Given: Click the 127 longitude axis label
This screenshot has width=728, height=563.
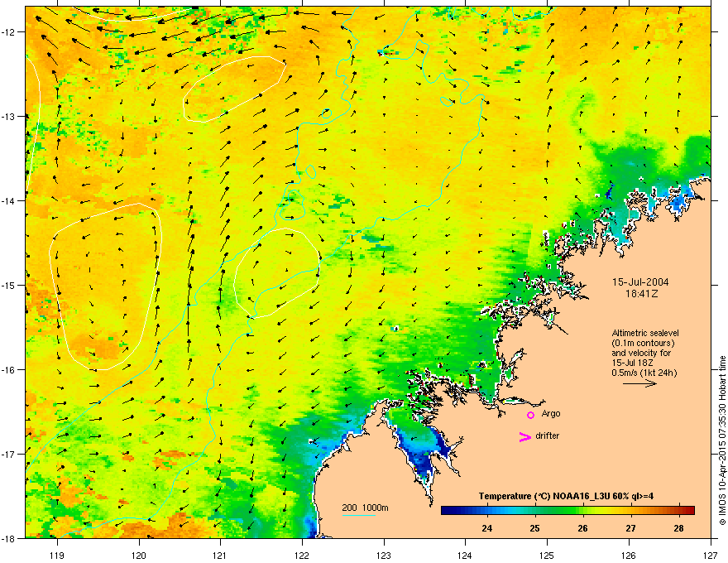Looking at the screenshot, I should click(x=711, y=556).
